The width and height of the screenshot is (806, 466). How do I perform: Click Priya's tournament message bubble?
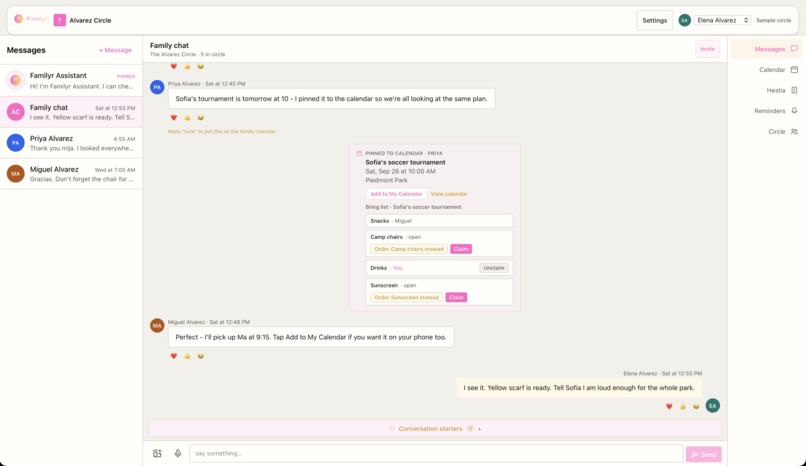332,99
